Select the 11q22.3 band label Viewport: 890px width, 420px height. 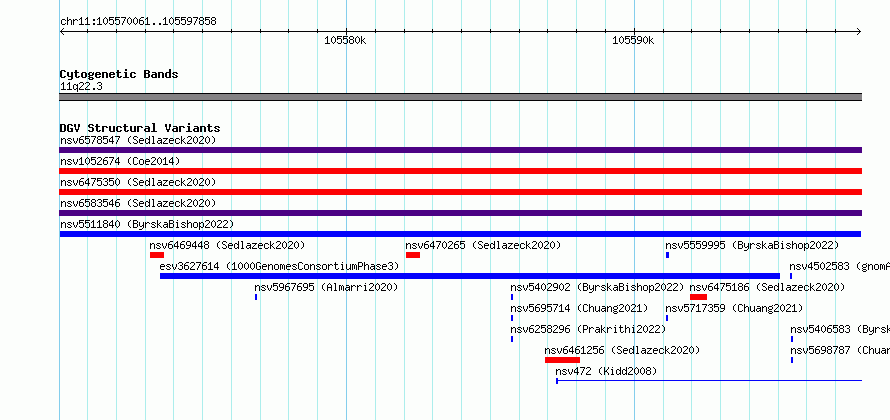click(81, 87)
